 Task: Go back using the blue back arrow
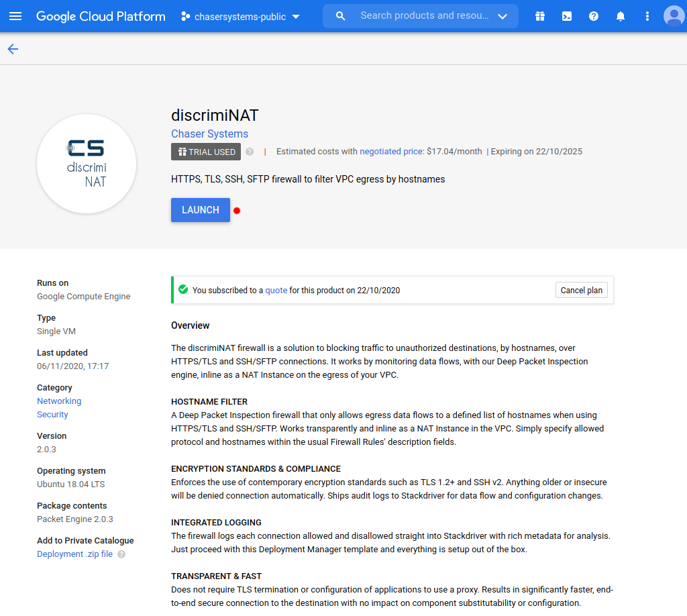click(x=13, y=48)
